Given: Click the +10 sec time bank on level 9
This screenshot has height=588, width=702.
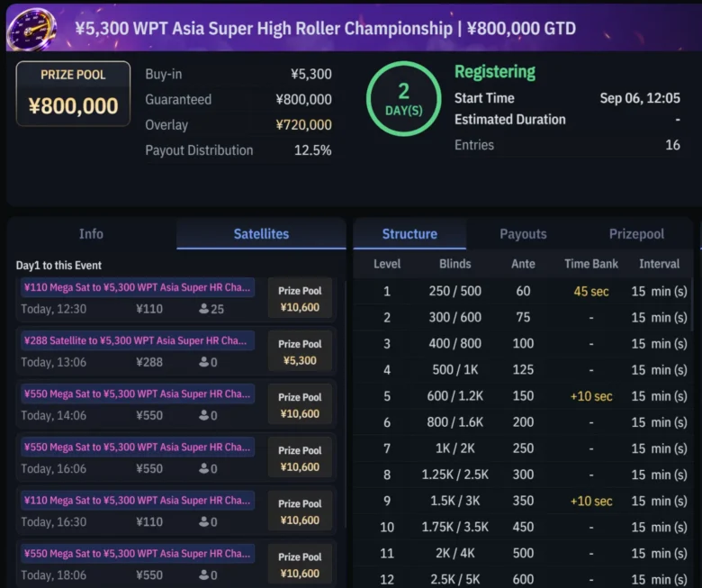Looking at the screenshot, I should [x=591, y=502].
